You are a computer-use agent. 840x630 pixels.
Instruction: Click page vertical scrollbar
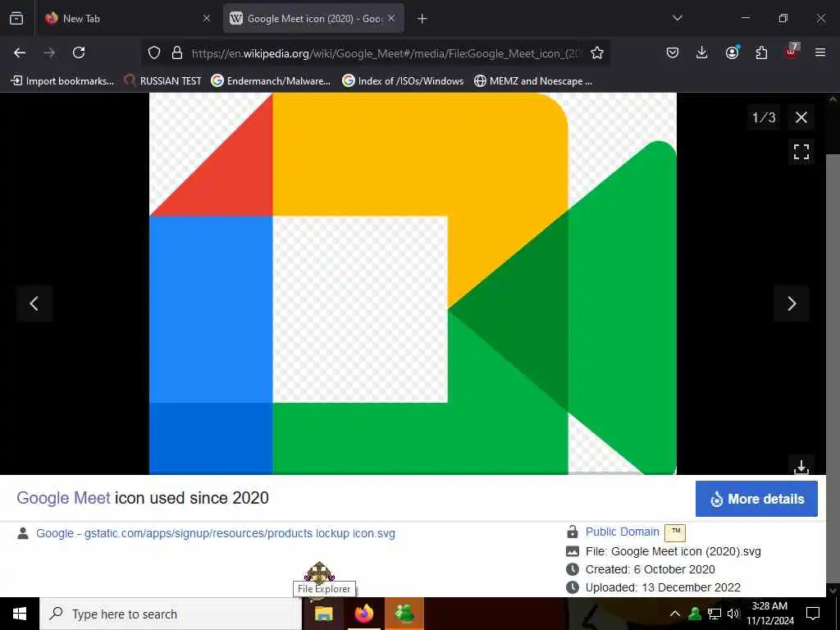(833, 370)
